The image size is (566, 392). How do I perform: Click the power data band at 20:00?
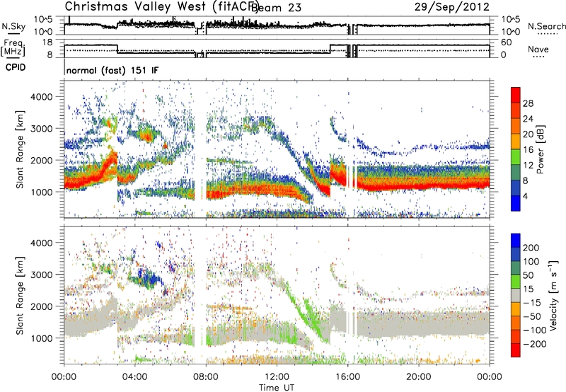pyautogui.click(x=418, y=178)
